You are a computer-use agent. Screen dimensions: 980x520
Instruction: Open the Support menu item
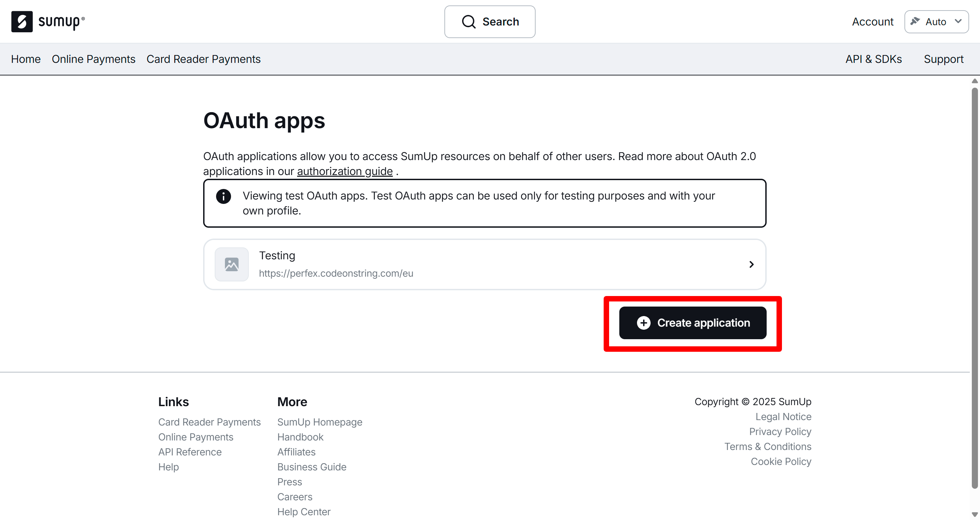coord(943,59)
